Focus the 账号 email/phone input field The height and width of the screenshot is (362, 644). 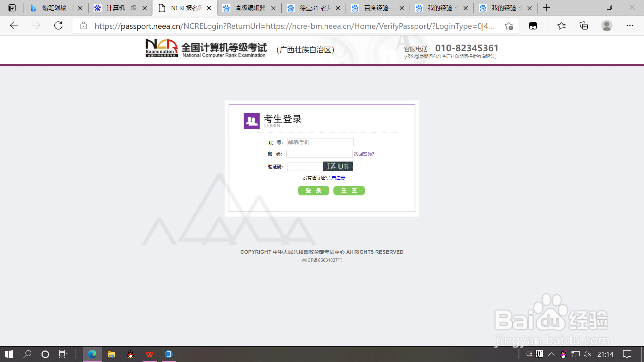coord(320,142)
